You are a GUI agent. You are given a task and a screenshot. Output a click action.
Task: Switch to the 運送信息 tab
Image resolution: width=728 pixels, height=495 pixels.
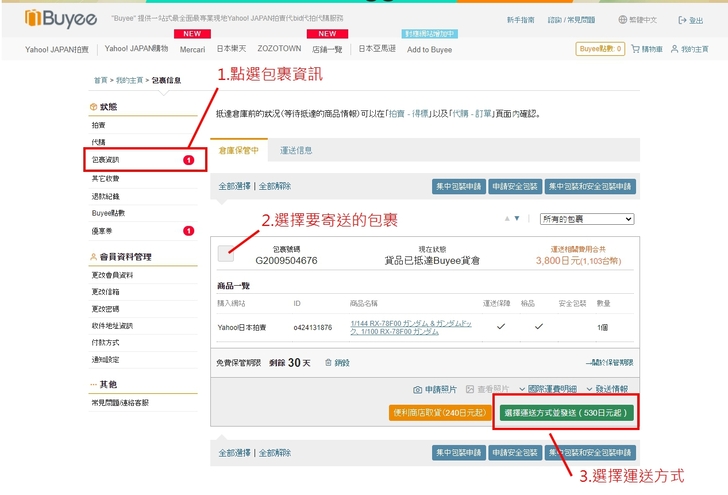pos(296,150)
